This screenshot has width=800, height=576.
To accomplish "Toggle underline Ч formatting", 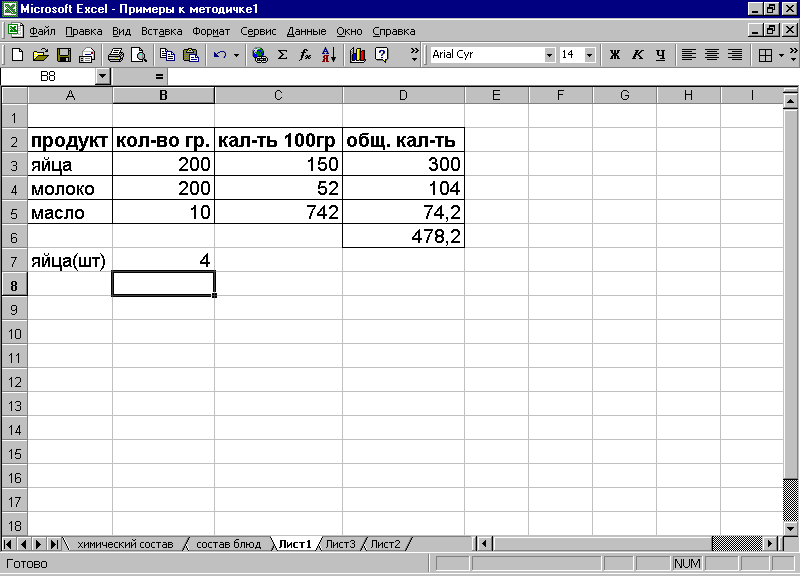I will click(x=661, y=55).
